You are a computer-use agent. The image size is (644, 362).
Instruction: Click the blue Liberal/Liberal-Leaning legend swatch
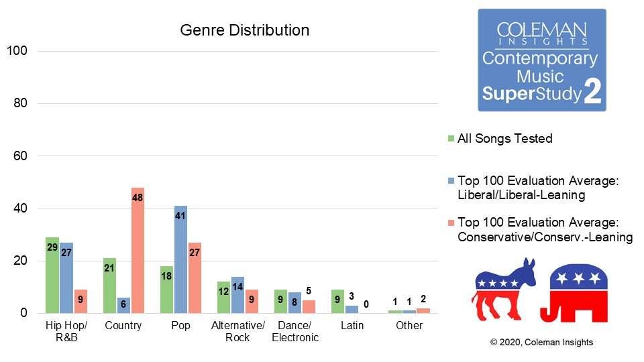(x=451, y=181)
